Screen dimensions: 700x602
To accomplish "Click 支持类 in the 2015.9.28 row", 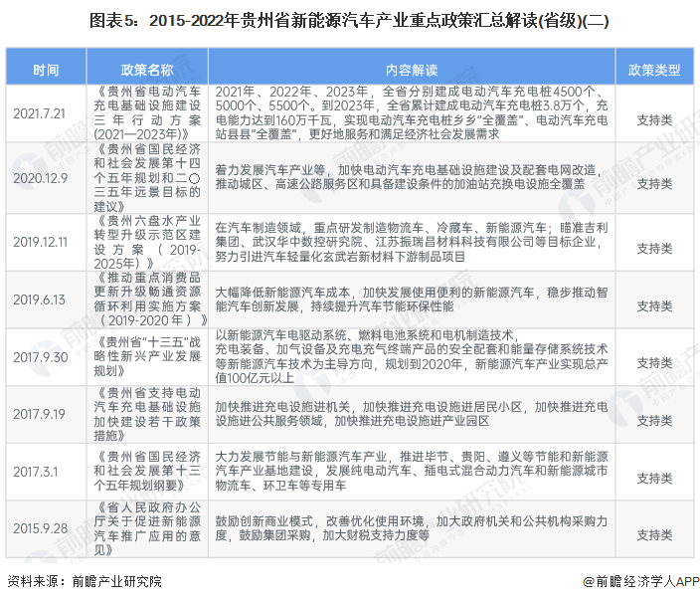I will coord(654,527).
